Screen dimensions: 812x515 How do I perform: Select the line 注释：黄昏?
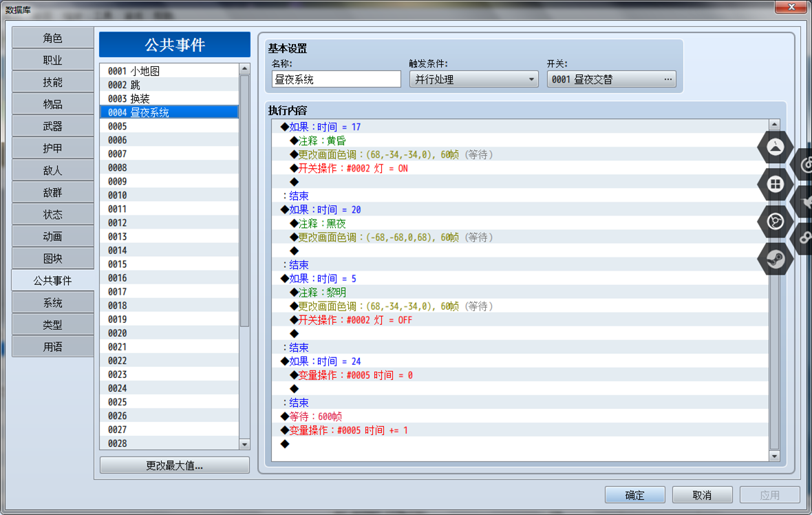coord(520,140)
